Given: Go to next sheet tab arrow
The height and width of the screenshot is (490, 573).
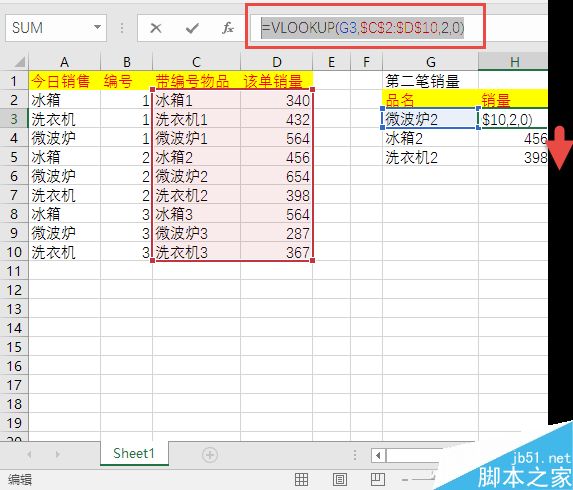Looking at the screenshot, I should coord(57,454).
